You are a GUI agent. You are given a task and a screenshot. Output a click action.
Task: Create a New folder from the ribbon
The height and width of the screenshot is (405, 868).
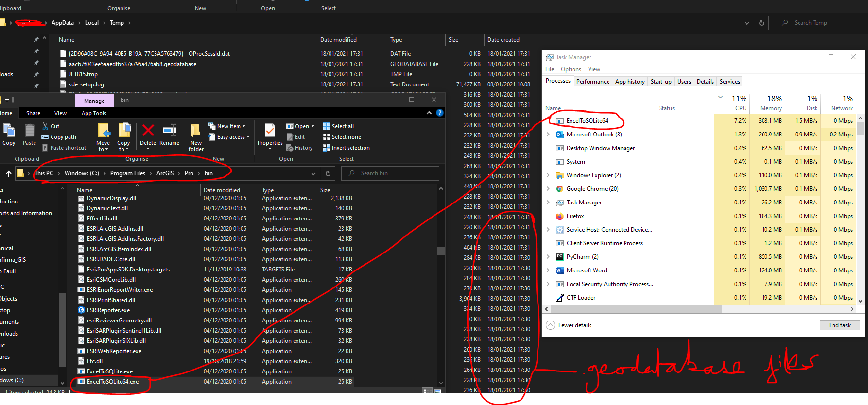pyautogui.click(x=196, y=137)
